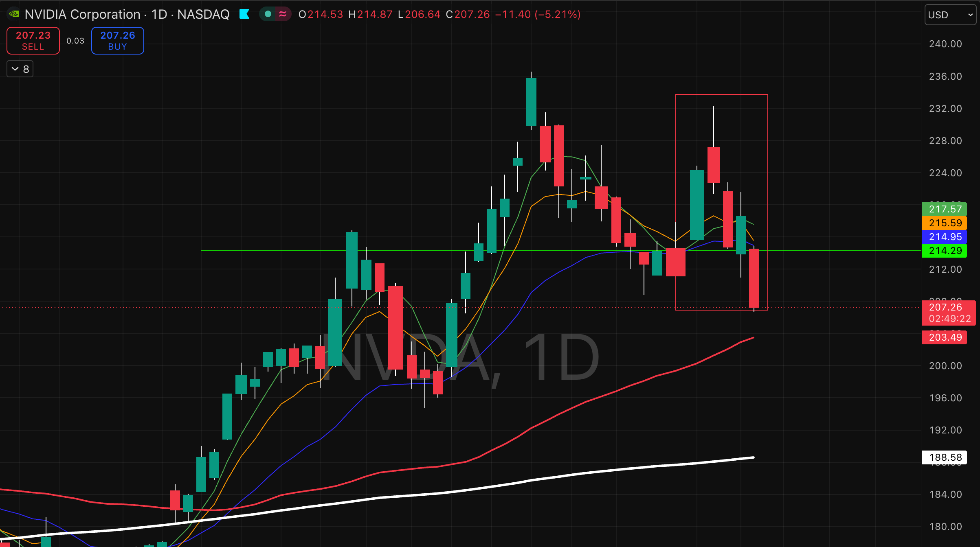Click the orange 215.59 price label
This screenshot has height=547, width=980.
click(x=945, y=223)
